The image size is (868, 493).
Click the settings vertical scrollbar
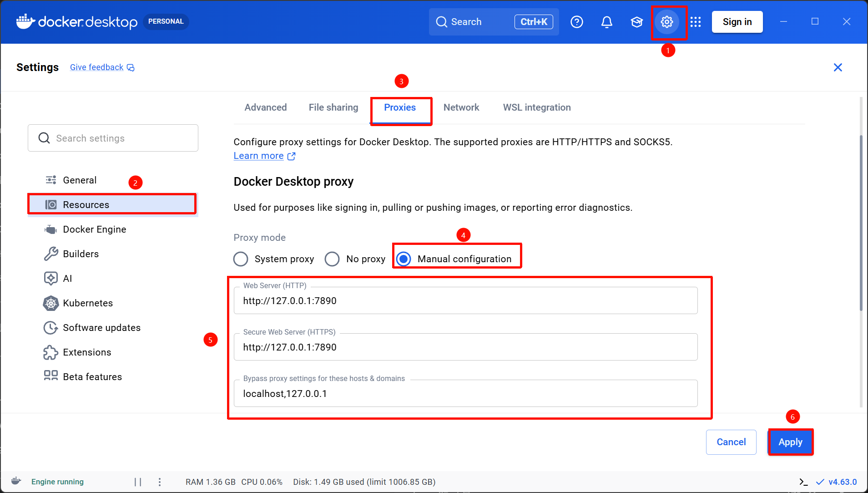[861, 223]
